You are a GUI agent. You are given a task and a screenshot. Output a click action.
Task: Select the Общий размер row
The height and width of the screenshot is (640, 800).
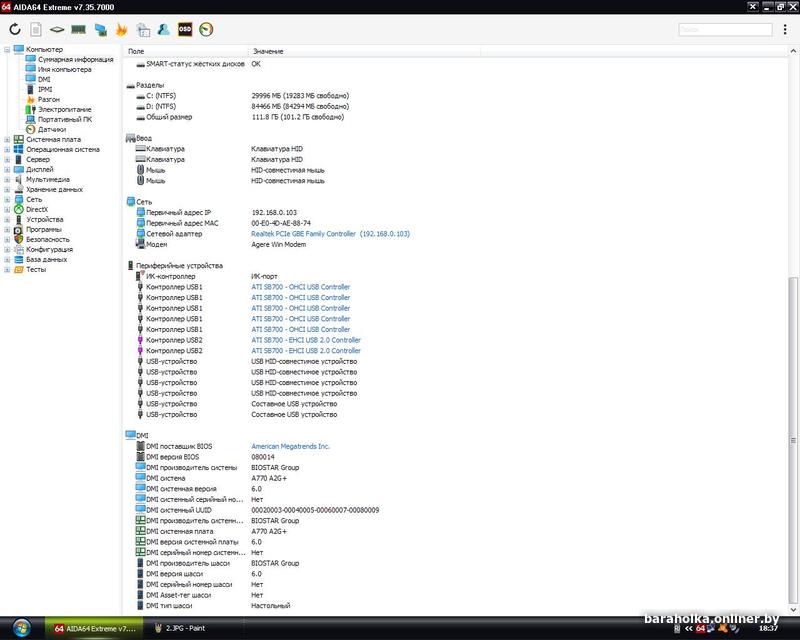click(x=454, y=117)
